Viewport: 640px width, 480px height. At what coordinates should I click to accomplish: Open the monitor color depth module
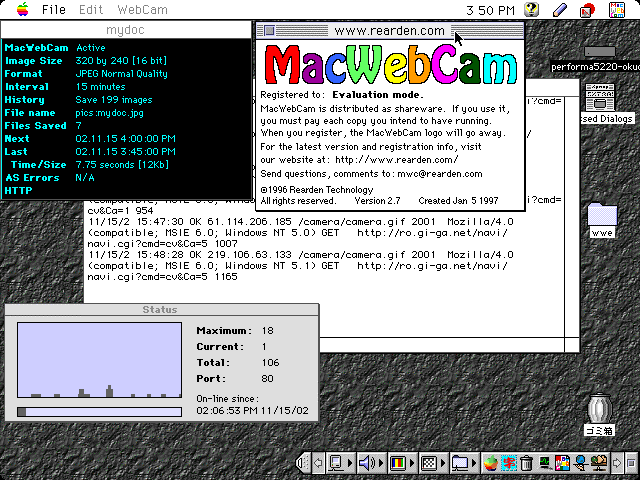(x=402, y=463)
